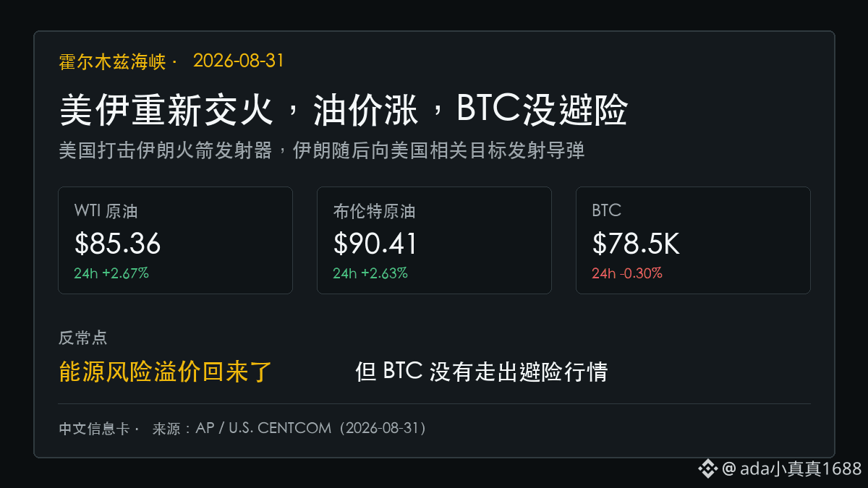Click the 中文信息卡 footer label
The width and height of the screenshot is (868, 488).
point(94,429)
